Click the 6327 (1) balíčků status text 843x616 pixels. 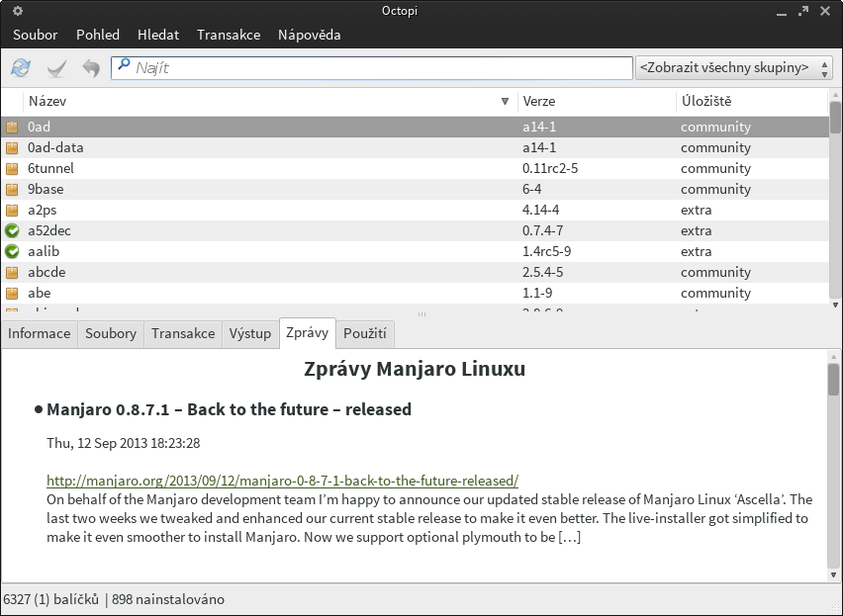(51, 599)
